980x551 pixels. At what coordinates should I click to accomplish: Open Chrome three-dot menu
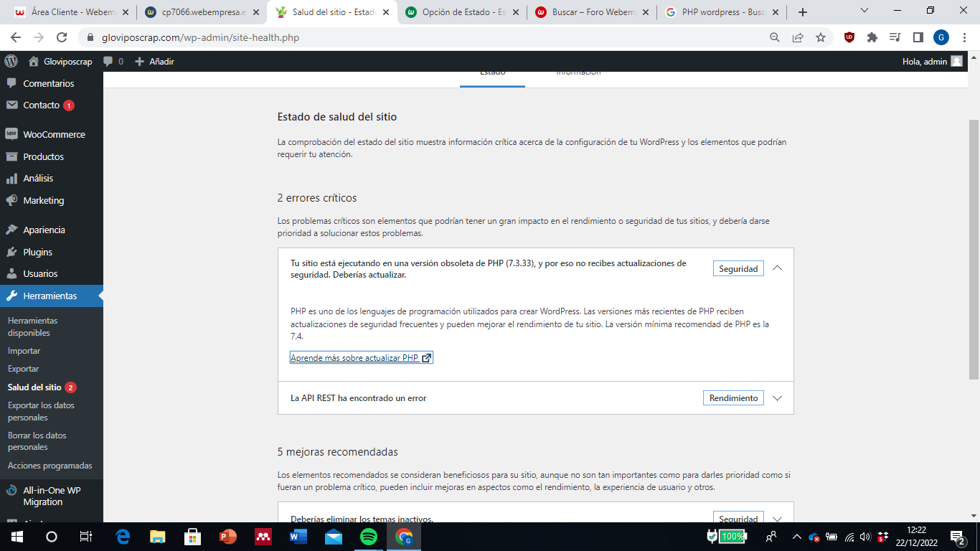tap(964, 37)
